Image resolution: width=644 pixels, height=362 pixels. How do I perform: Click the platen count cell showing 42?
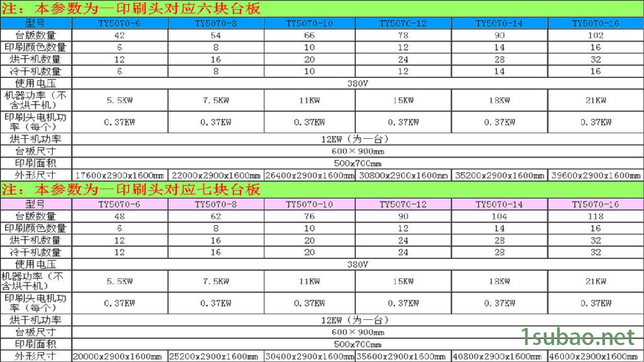click(119, 35)
